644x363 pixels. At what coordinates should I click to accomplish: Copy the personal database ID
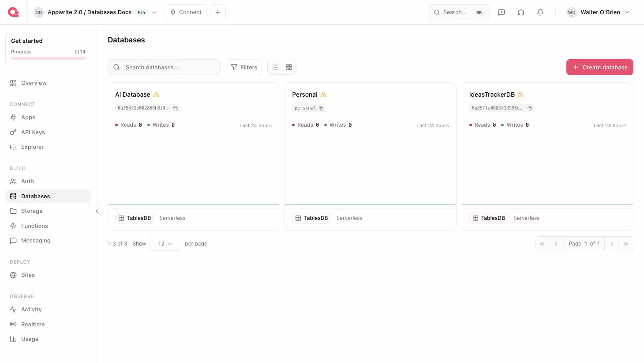pos(321,108)
